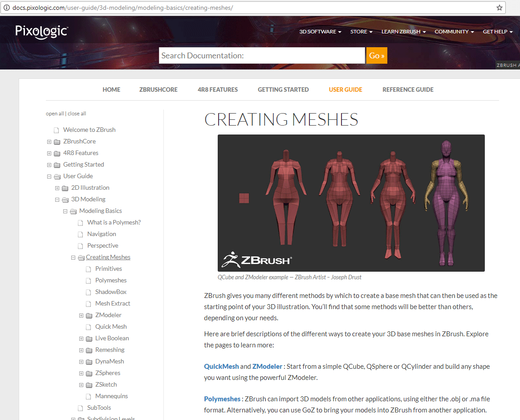Click the 3D Modeling open folder icon

tap(65, 200)
